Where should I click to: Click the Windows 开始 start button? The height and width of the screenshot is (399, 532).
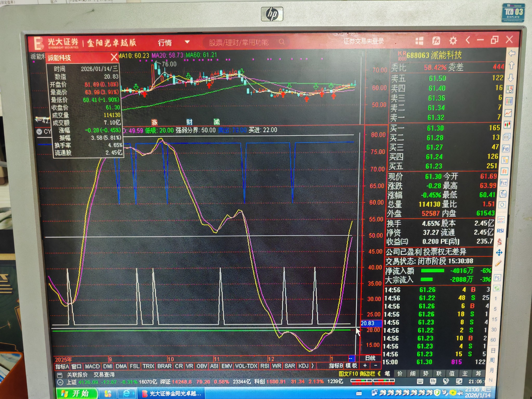click(76, 394)
